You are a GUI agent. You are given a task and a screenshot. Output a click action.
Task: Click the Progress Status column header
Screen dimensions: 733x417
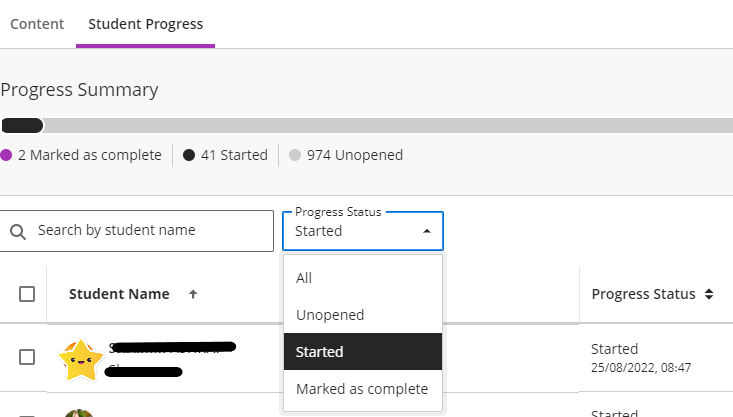tap(643, 294)
